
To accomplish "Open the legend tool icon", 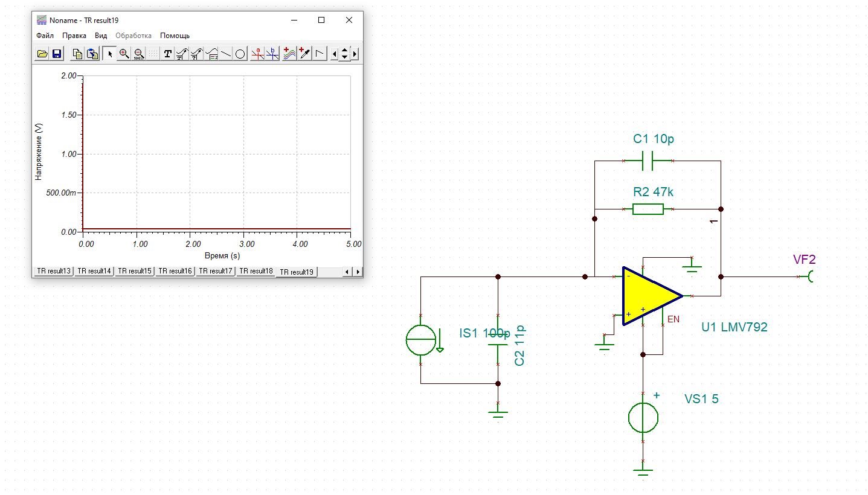I will coord(211,54).
